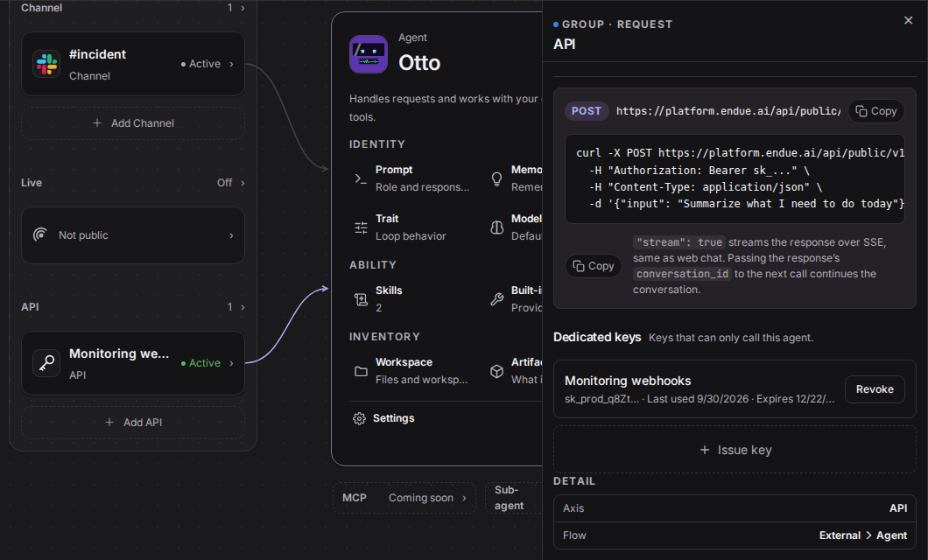Click the Trait sliders icon
The height and width of the screenshot is (560, 928).
[x=361, y=227]
